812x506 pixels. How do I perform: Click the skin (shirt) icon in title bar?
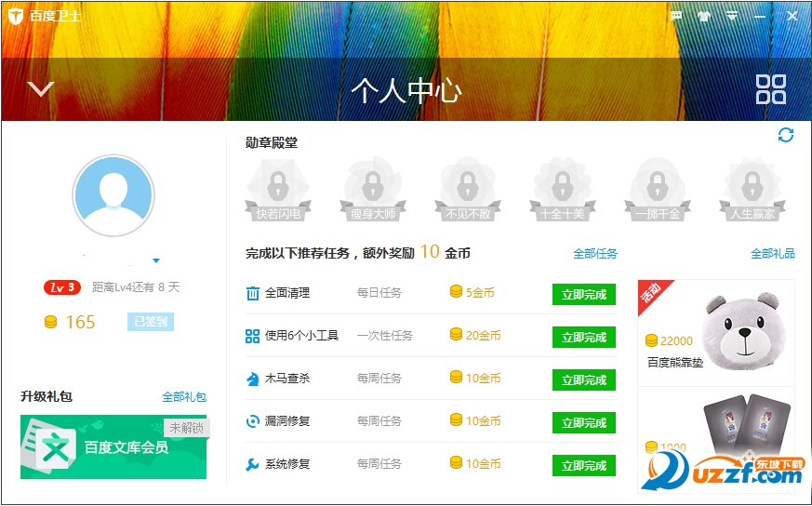tap(704, 16)
